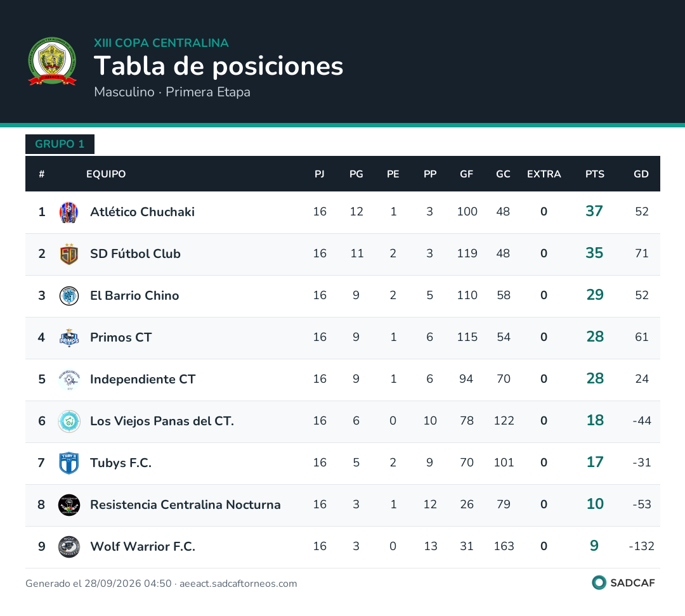Viewport: 685px width, 616px height.
Task: Open aeeact.sadcaftorneos.com footer link
Action: 238,584
